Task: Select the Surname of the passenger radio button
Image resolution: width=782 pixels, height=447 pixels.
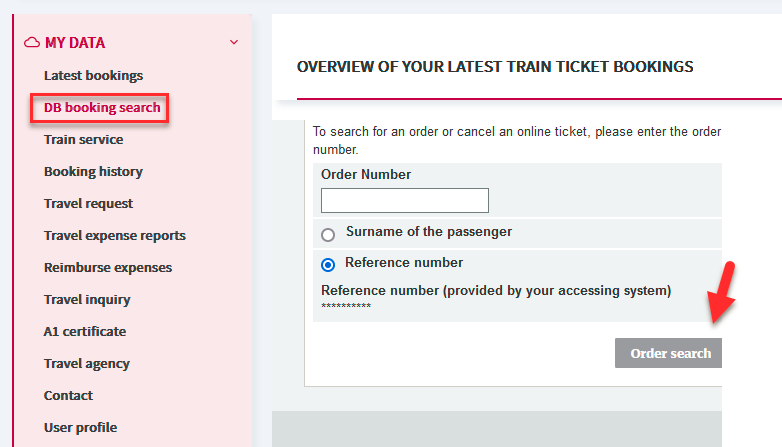Action: [328, 234]
